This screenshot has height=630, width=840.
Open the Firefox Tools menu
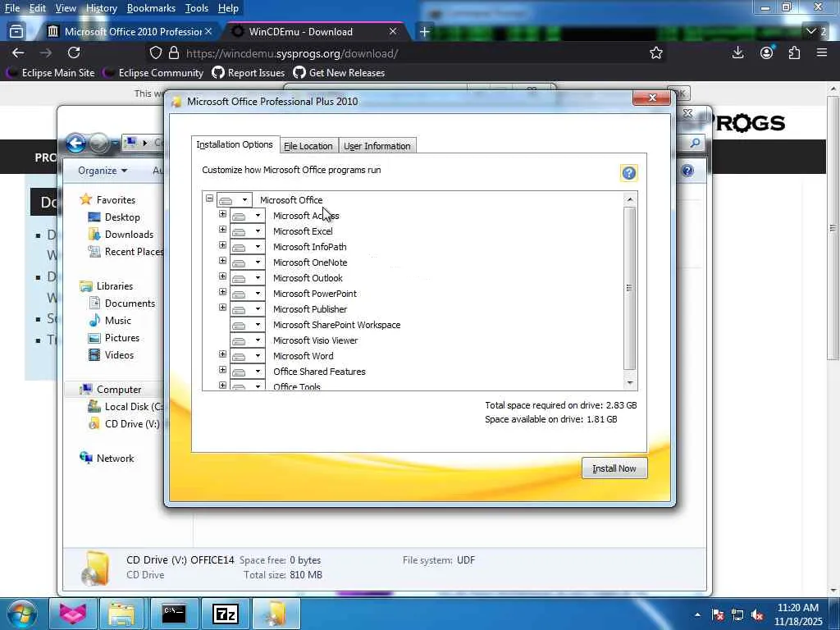pyautogui.click(x=197, y=8)
